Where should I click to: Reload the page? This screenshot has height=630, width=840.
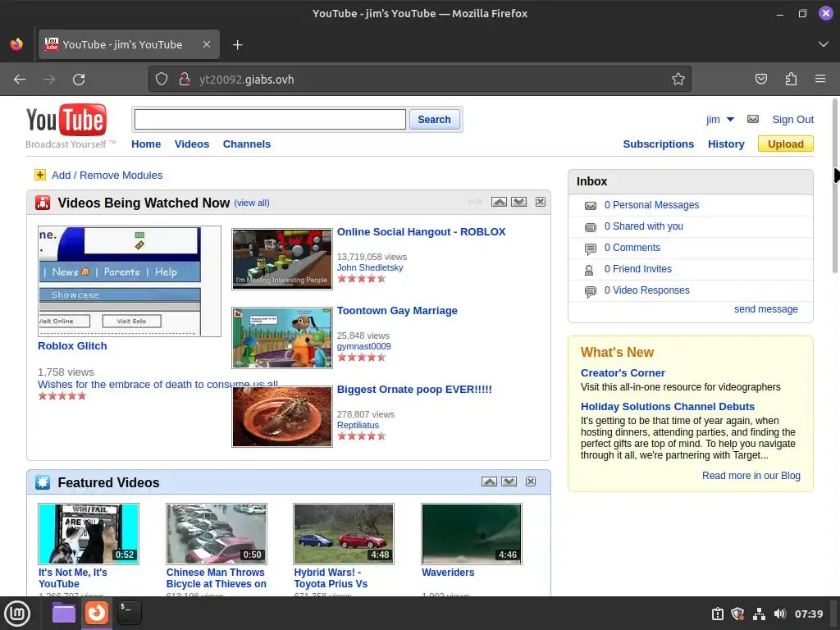coord(79,80)
